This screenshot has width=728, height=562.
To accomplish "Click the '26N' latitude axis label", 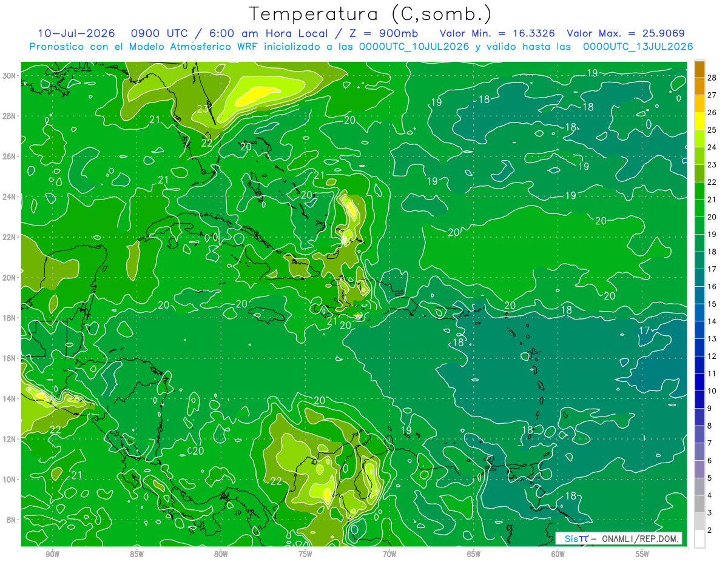I will [10, 156].
